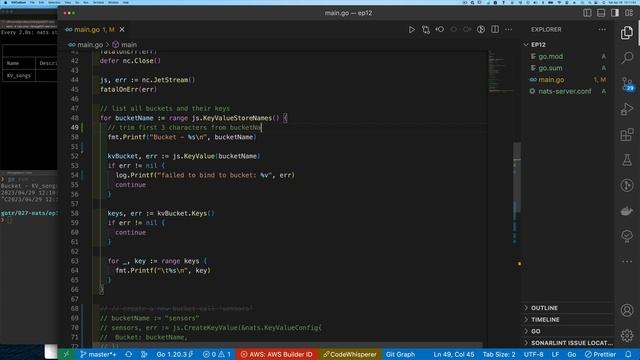Change Tab Size: 2 indentation setting
The height and width of the screenshot is (360, 640).
(x=499, y=354)
